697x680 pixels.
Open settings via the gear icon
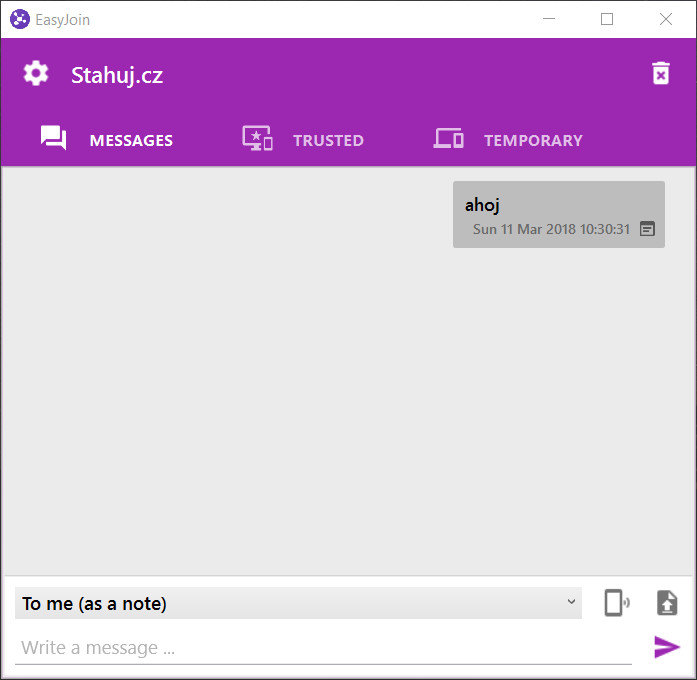click(36, 73)
